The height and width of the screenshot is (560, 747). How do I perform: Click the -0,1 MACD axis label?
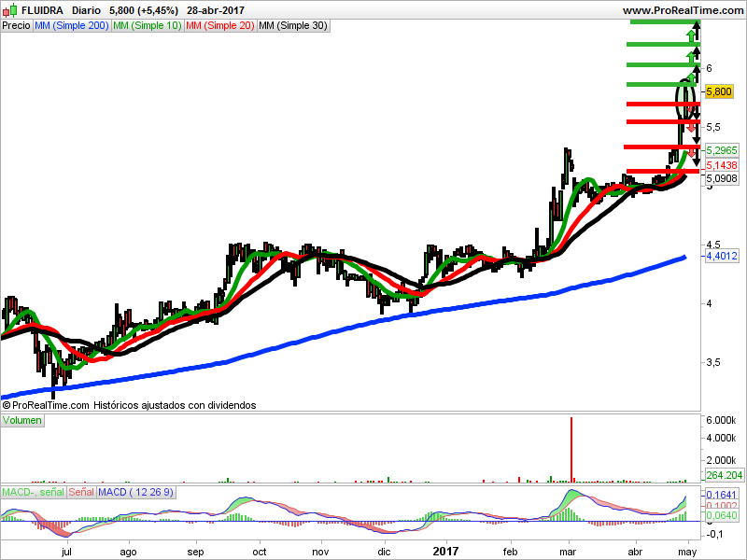click(714, 535)
